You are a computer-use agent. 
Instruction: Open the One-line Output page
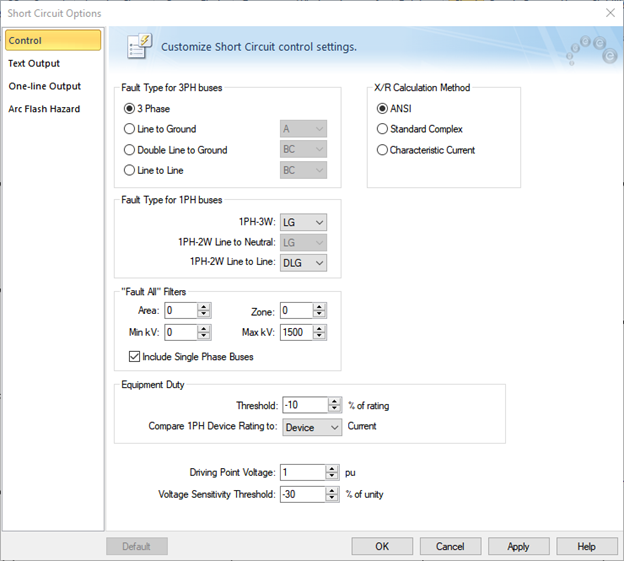coord(45,86)
